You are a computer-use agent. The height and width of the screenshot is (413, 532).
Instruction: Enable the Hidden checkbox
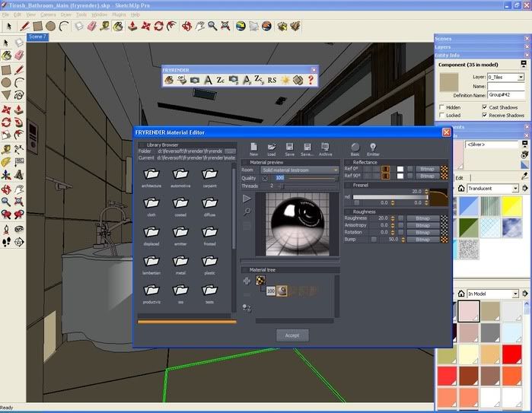pyautogui.click(x=443, y=107)
